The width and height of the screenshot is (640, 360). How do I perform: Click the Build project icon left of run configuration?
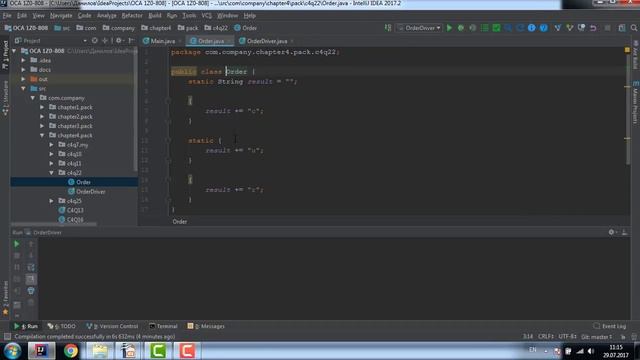tap(388, 28)
